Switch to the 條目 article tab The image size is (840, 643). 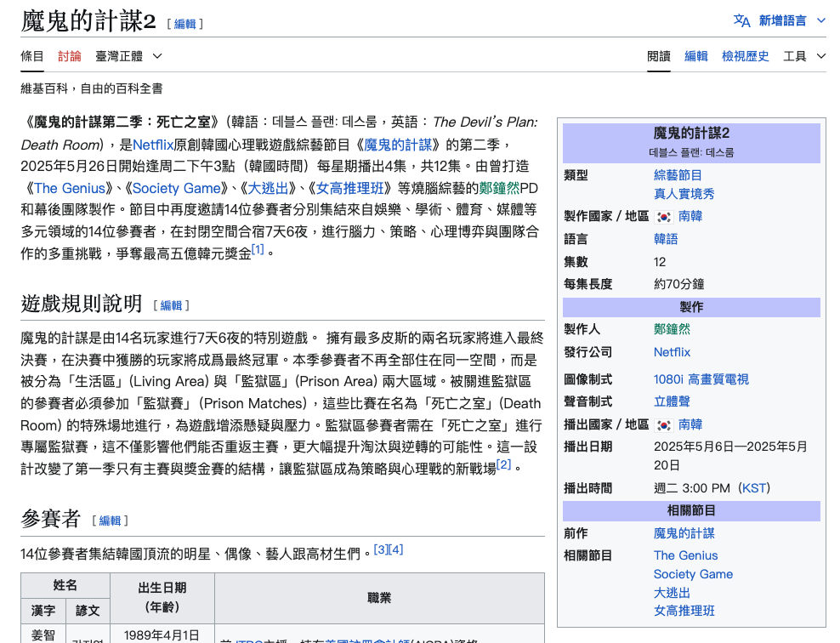(x=32, y=56)
